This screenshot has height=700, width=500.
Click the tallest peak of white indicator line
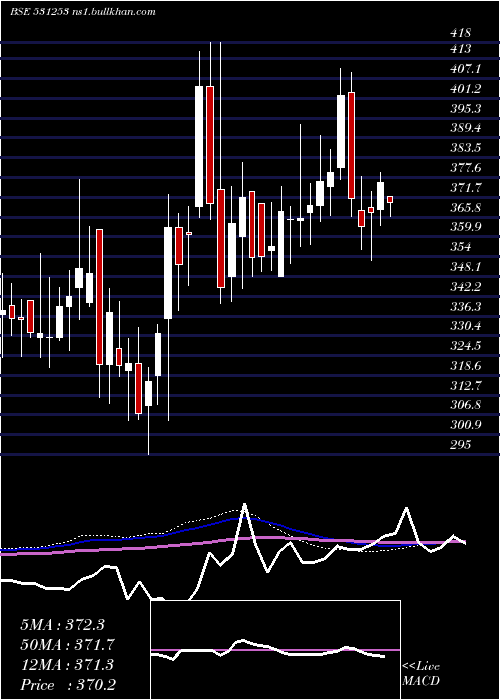click(x=244, y=505)
